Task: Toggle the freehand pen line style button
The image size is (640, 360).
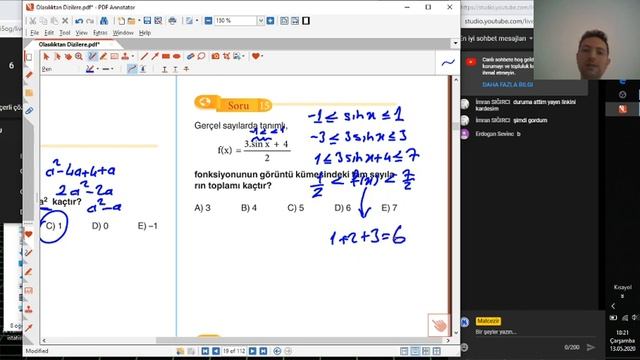Action: point(132,69)
